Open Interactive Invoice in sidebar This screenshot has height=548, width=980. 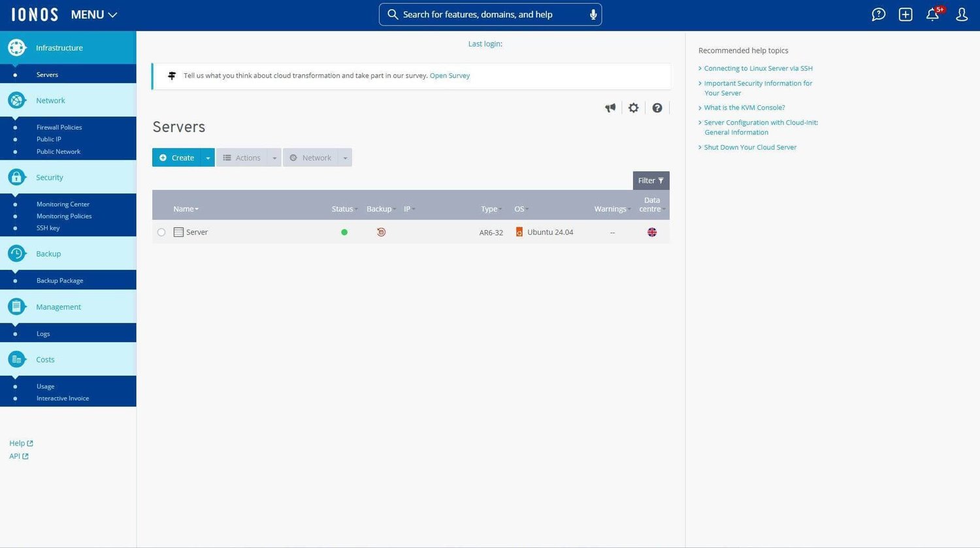[63, 398]
